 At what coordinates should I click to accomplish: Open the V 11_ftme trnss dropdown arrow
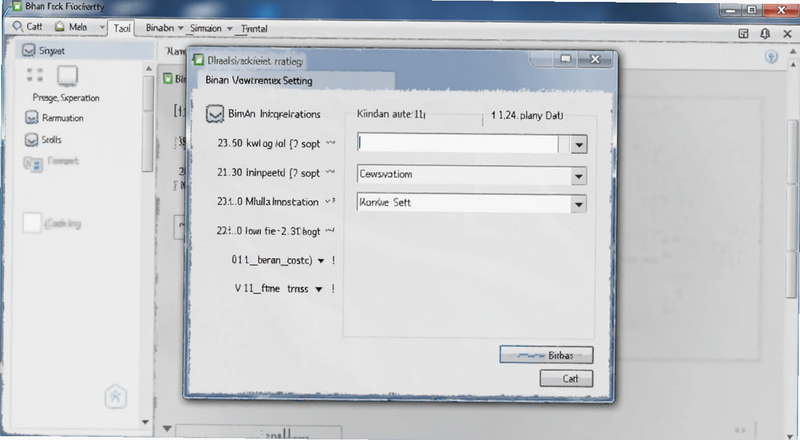click(x=319, y=289)
